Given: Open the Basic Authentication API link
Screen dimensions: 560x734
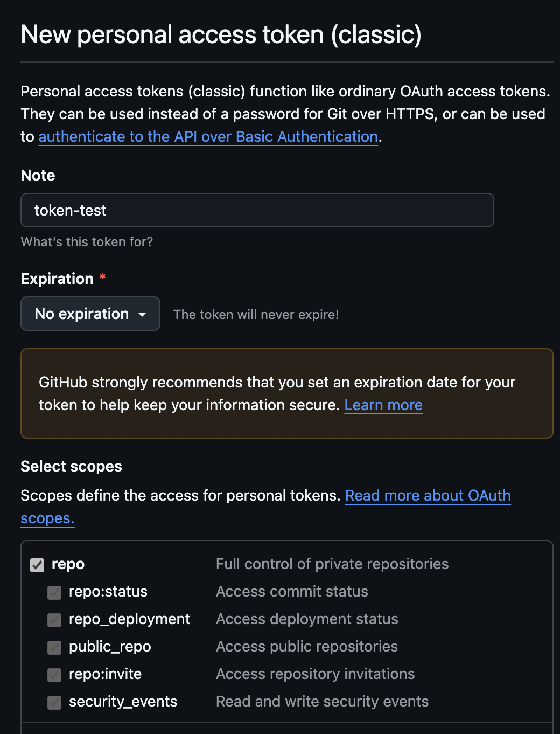Looking at the screenshot, I should point(208,137).
